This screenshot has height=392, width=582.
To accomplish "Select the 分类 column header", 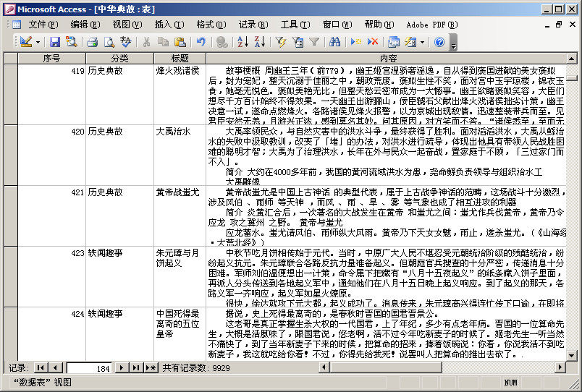I will 119,59.
